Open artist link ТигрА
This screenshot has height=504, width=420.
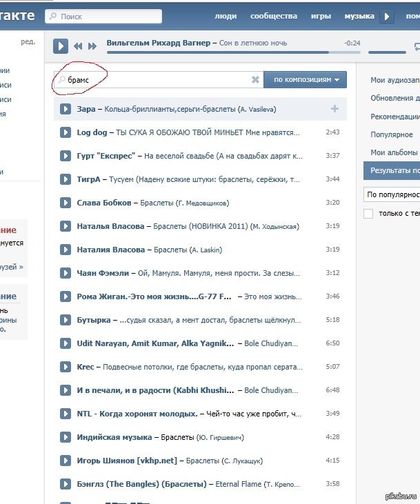[88, 179]
